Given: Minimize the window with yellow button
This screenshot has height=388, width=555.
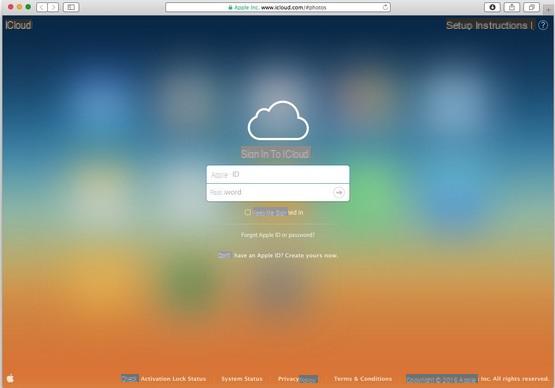Looking at the screenshot, I should [19, 7].
